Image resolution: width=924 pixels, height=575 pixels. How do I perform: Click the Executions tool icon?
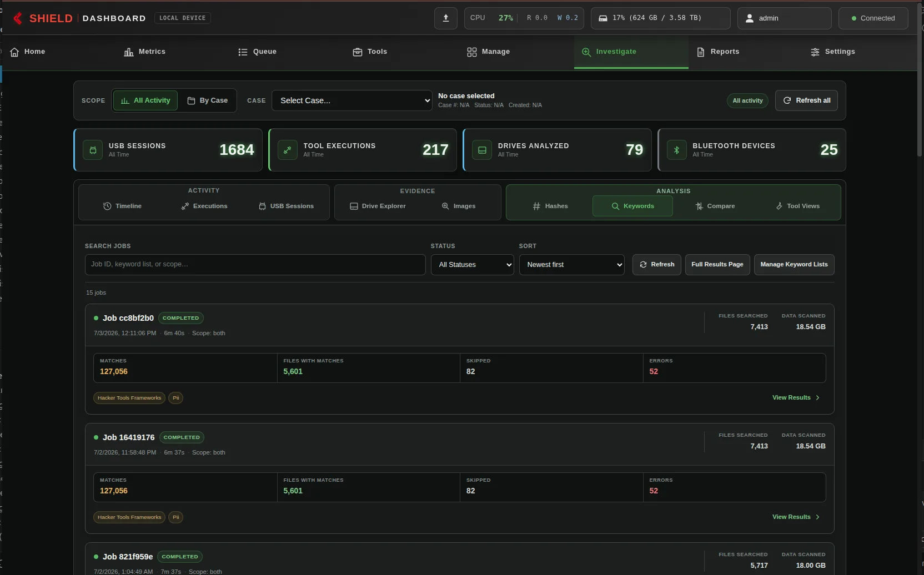(x=185, y=206)
